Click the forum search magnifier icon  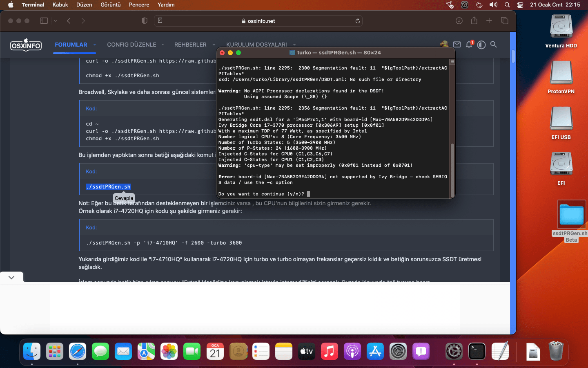click(494, 45)
